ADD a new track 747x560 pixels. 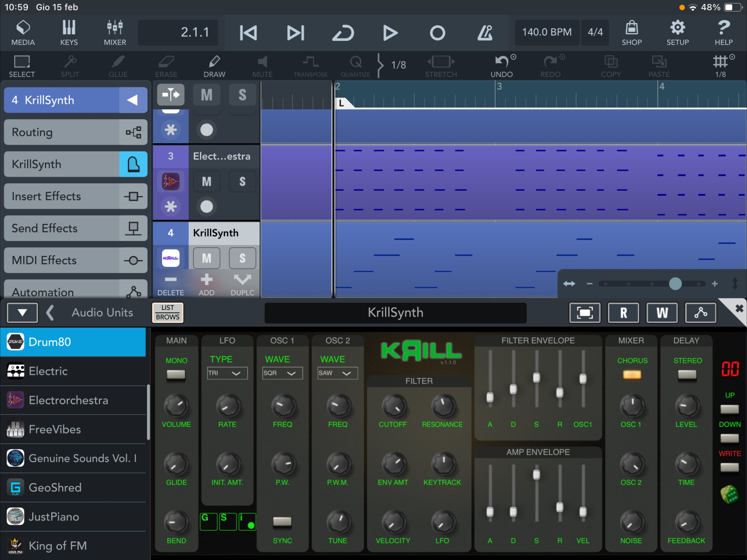(x=207, y=285)
